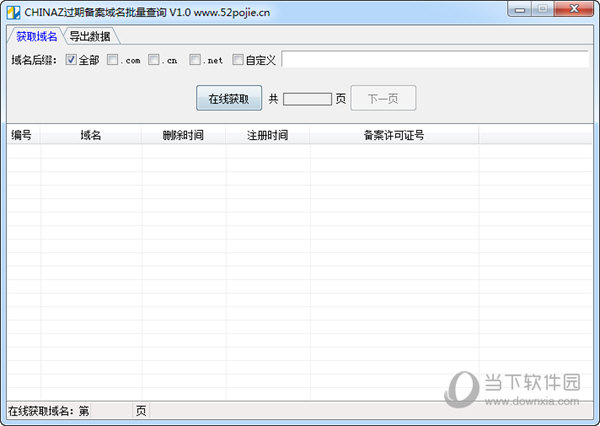Click the 域名 column header
Viewport: 600px width, 426px height.
[x=91, y=135]
